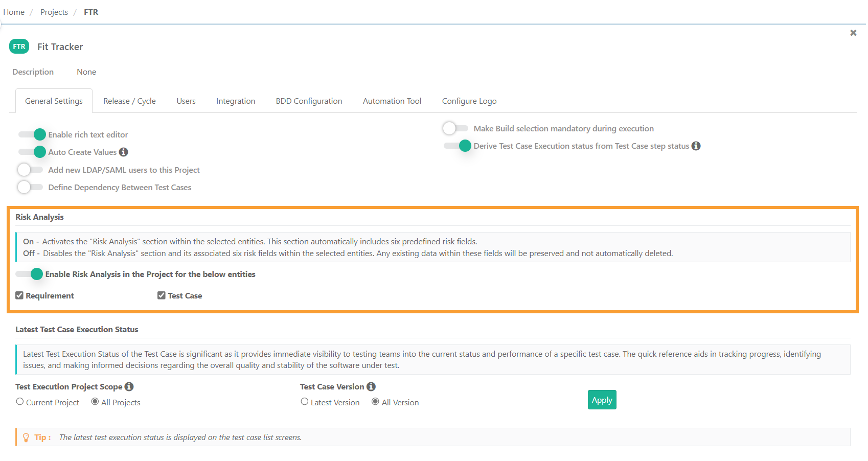Click the info icon beside Auto Create Values

pos(124,152)
